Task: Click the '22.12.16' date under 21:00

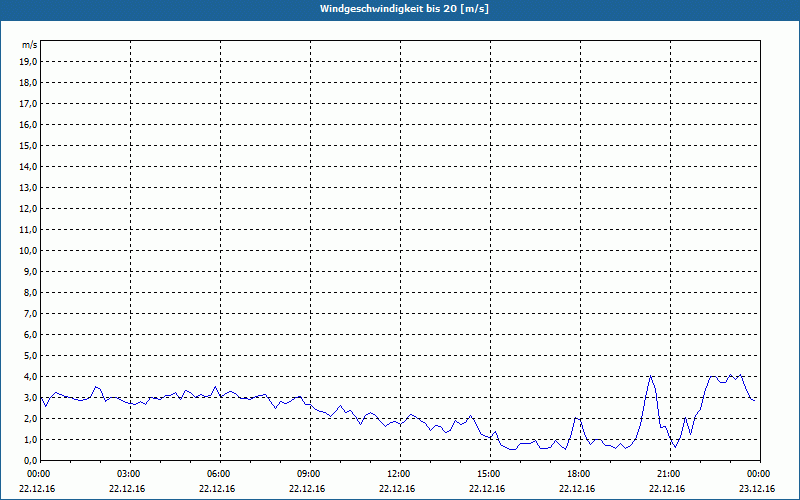Action: tap(667, 489)
